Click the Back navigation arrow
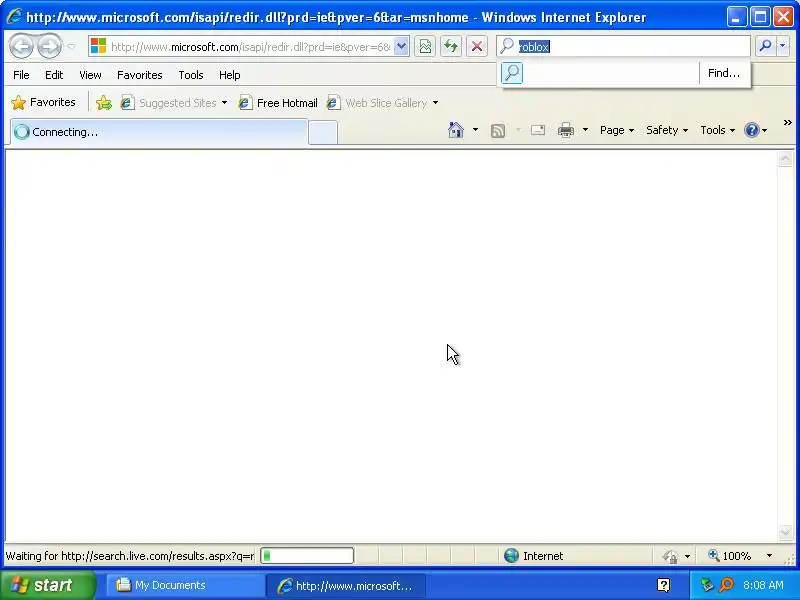Screen dimensions: 800x600 [x=21, y=46]
